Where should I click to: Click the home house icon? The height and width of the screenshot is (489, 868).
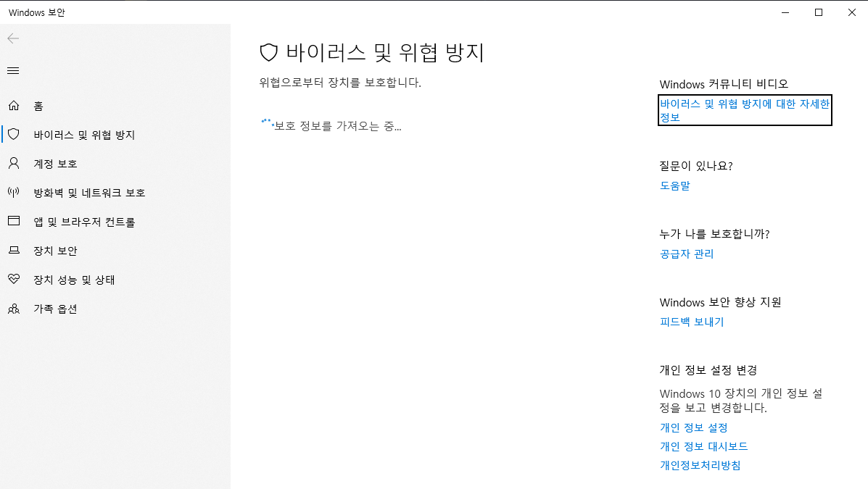pyautogui.click(x=14, y=105)
